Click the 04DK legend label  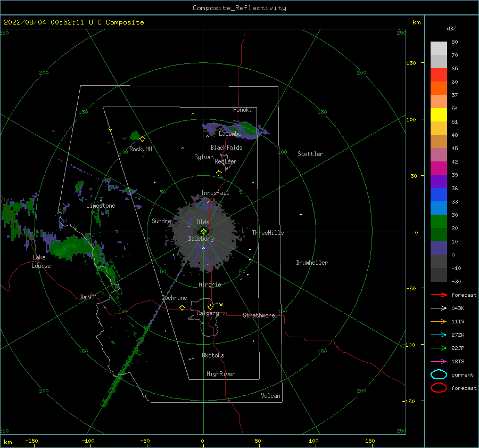(x=458, y=308)
